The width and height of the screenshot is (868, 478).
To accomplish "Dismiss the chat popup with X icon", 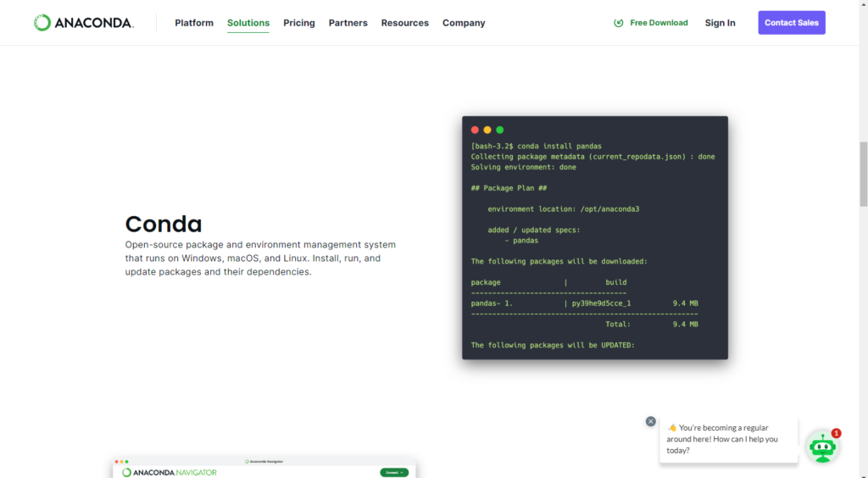I will pos(651,421).
